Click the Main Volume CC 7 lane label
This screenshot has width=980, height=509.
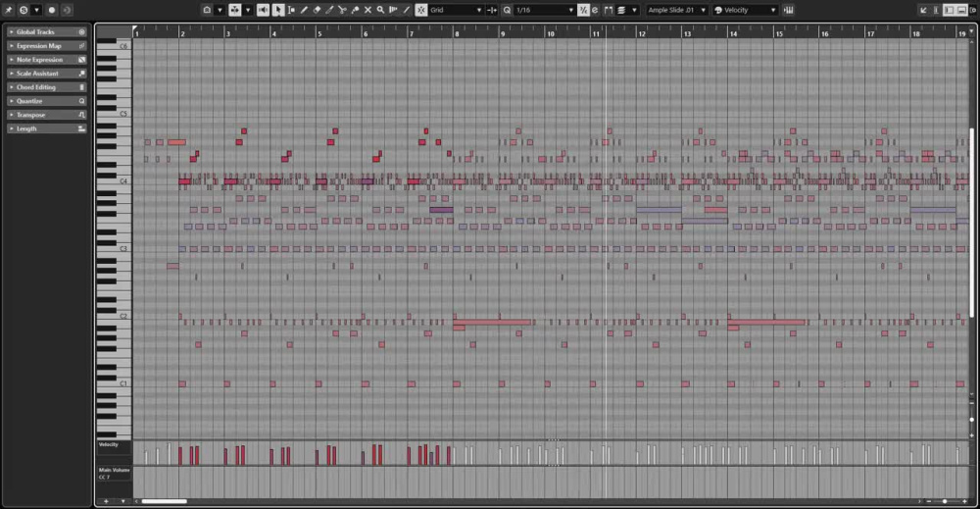pyautogui.click(x=114, y=474)
